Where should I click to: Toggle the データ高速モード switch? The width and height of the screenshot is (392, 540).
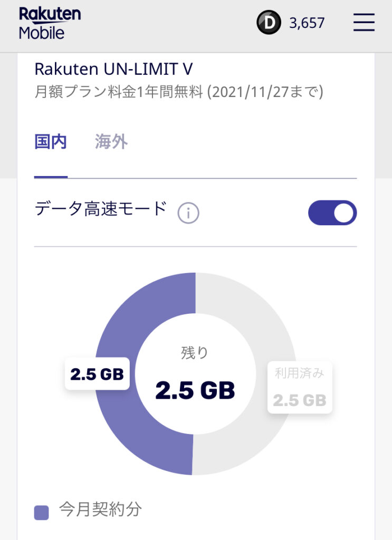[332, 213]
